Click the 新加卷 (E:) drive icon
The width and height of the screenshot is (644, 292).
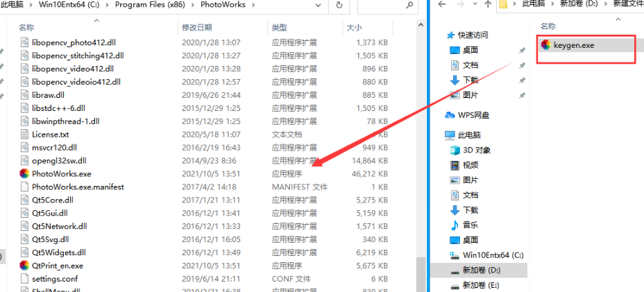click(455, 285)
